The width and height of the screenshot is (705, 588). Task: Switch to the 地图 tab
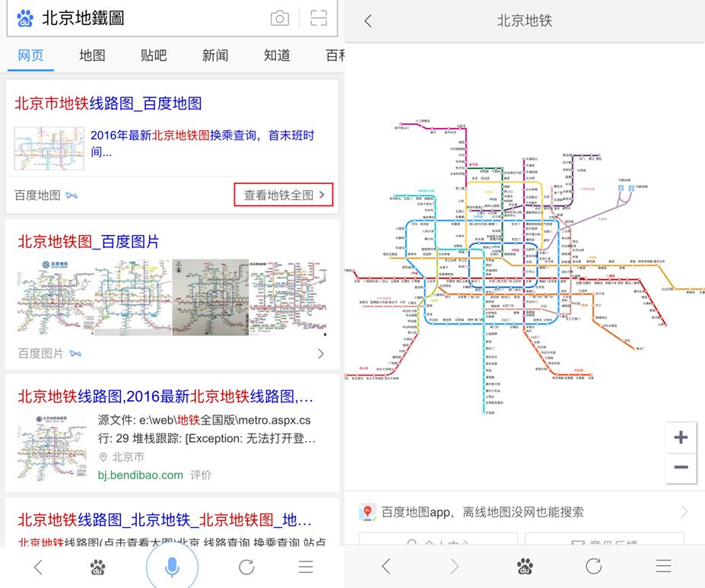(92, 55)
